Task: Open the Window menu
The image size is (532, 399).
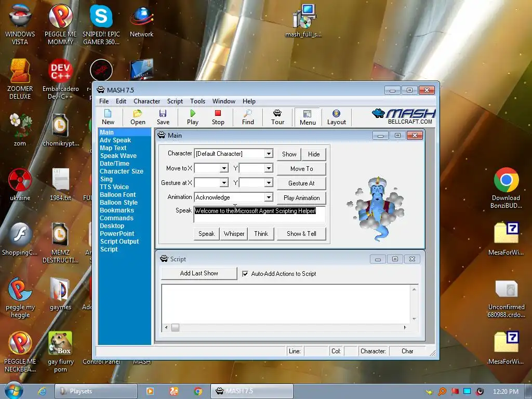Action: point(223,101)
